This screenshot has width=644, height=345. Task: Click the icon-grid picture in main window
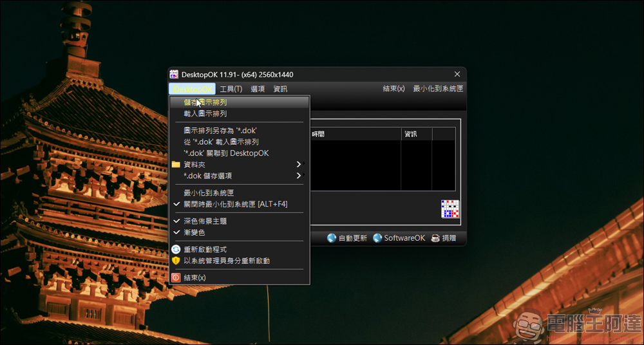tap(450, 209)
